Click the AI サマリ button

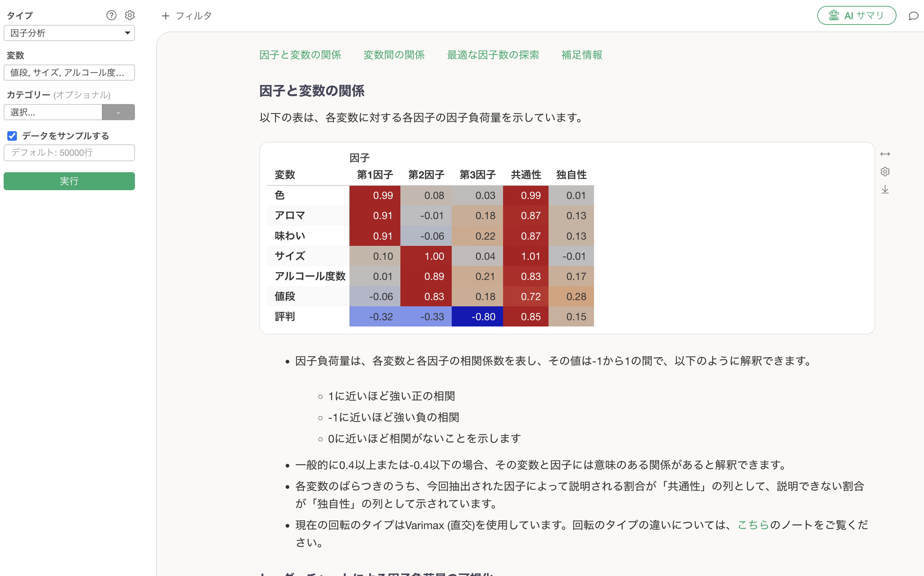point(857,15)
